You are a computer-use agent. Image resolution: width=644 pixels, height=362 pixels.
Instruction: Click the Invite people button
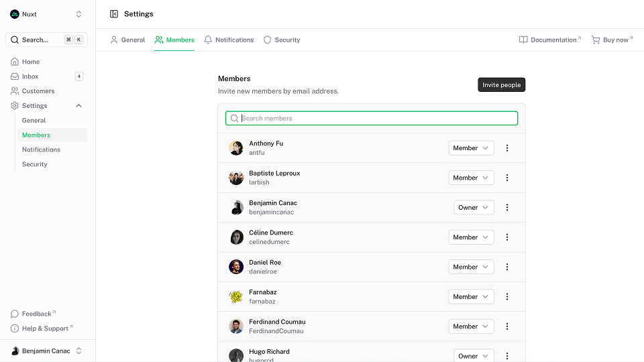pos(501,85)
